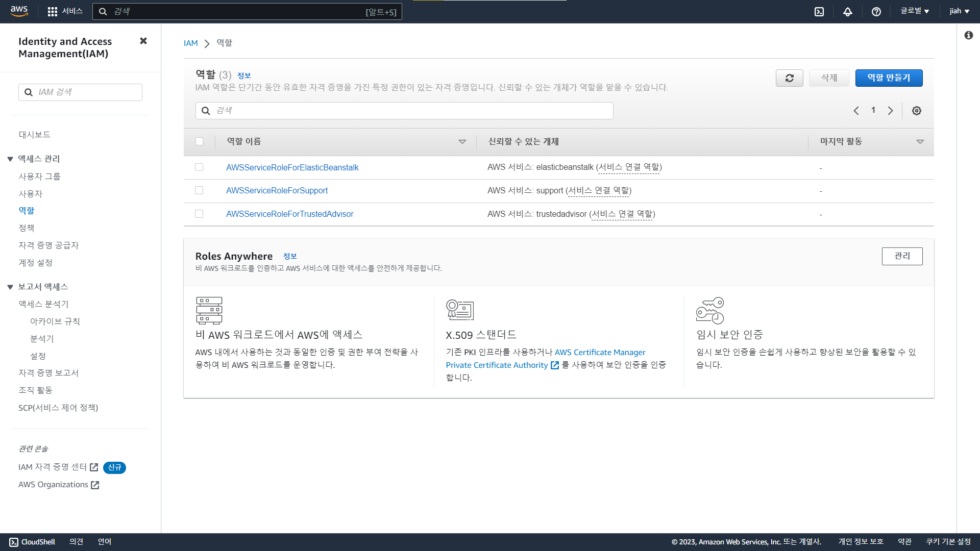Viewport: 980px width, 551px height.
Task: Click the CloudShell icon in the footer
Action: 14,542
